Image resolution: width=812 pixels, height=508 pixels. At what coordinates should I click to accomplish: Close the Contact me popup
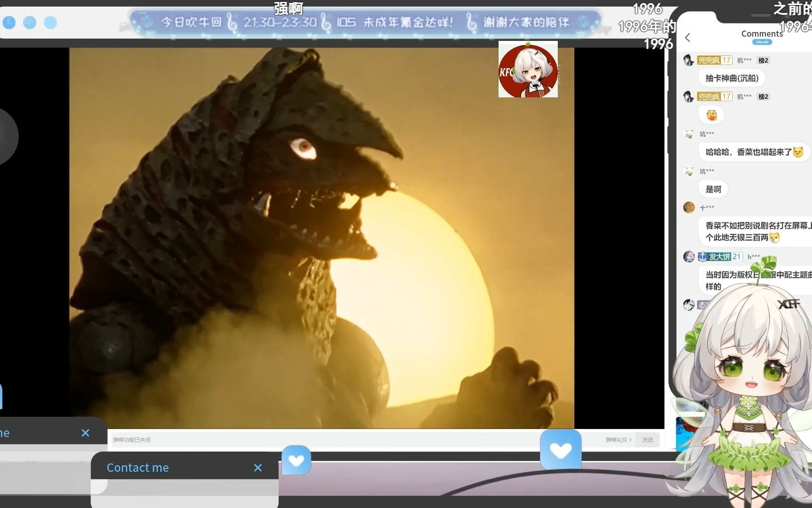pyautogui.click(x=258, y=468)
